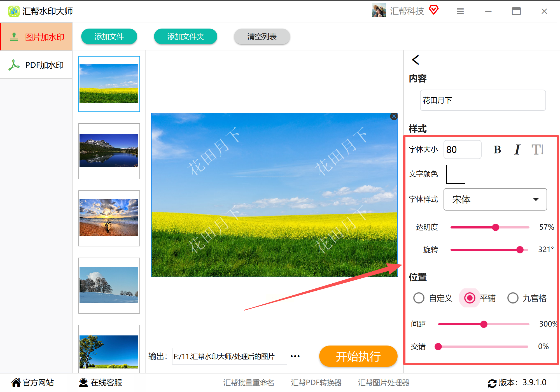Toggle Italic text formatting
The height and width of the screenshot is (392, 560).
pos(517,150)
